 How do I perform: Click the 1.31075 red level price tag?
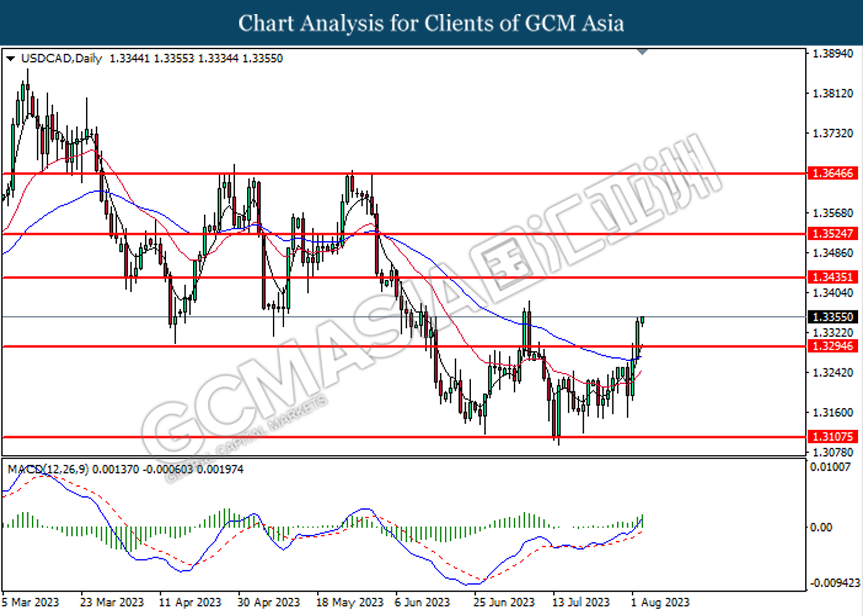[x=833, y=437]
